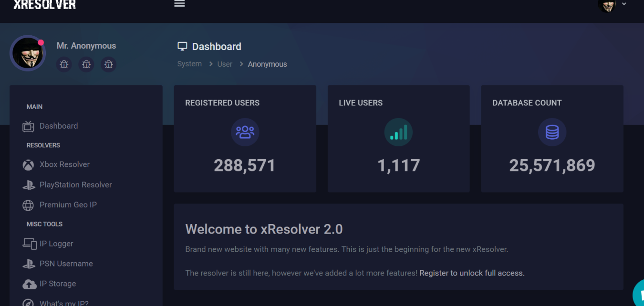The image size is (644, 306).
Task: Select Dashboard in the MAIN sidebar section
Action: click(x=58, y=126)
